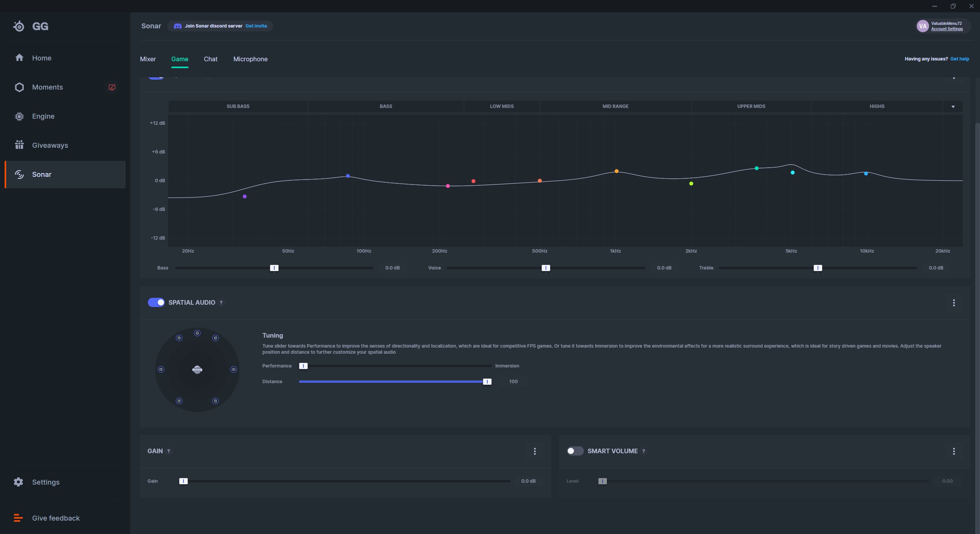Open Moments from the sidebar
This screenshot has height=534, width=980.
[x=47, y=87]
